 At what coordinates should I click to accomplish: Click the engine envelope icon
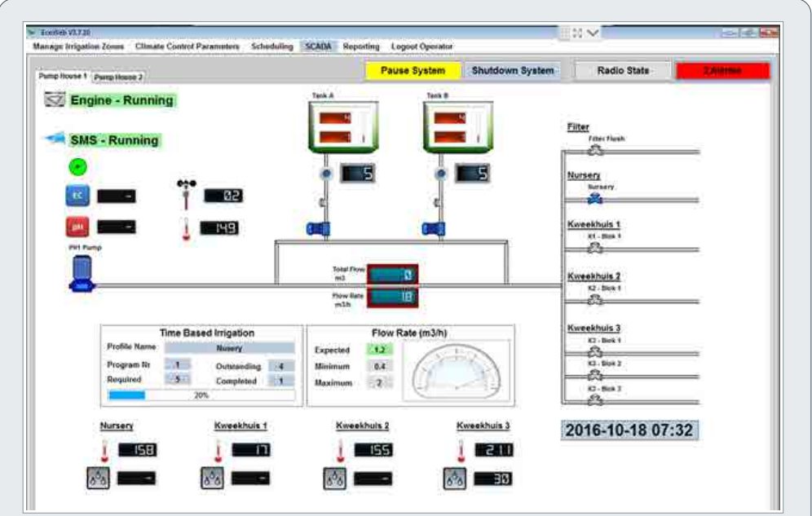click(x=55, y=99)
